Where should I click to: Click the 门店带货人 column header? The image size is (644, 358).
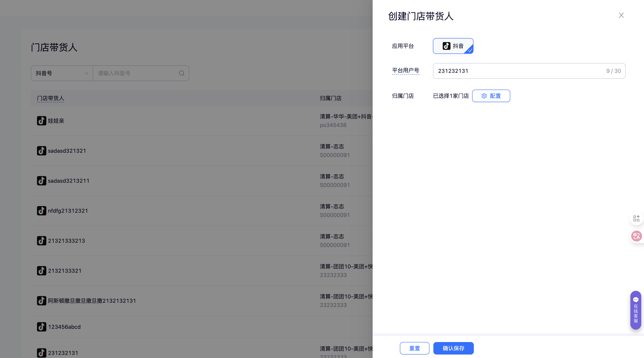(50, 98)
